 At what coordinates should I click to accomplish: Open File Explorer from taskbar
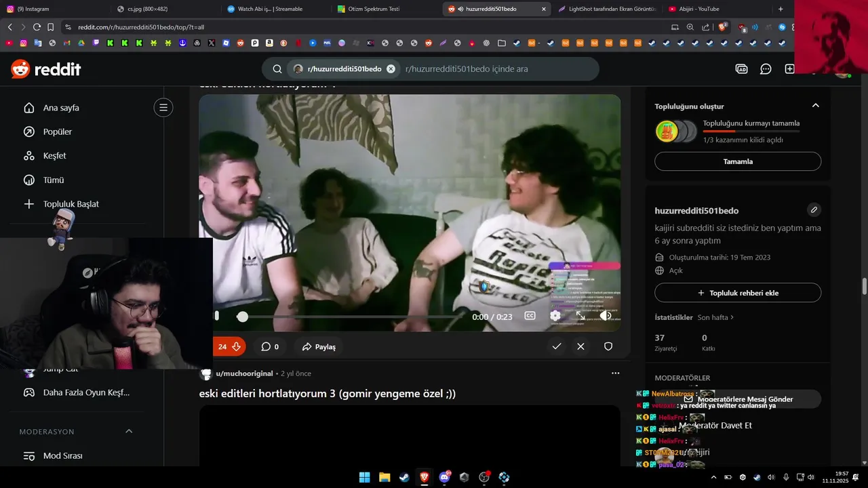pyautogui.click(x=384, y=477)
